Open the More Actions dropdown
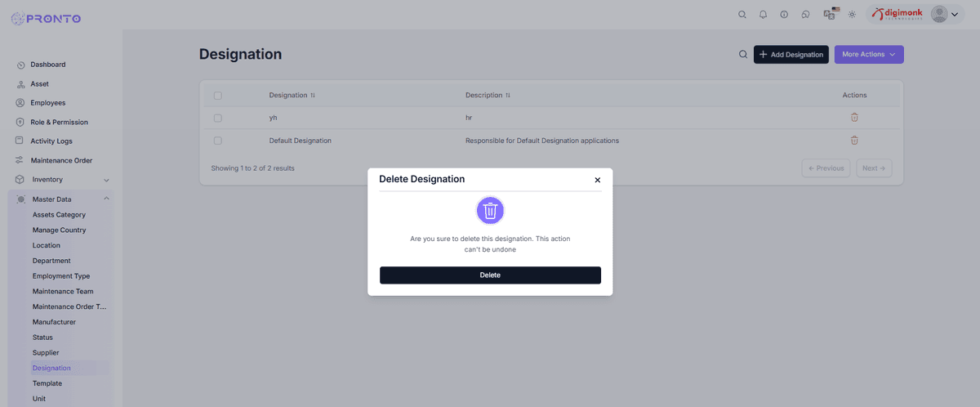 click(x=868, y=55)
